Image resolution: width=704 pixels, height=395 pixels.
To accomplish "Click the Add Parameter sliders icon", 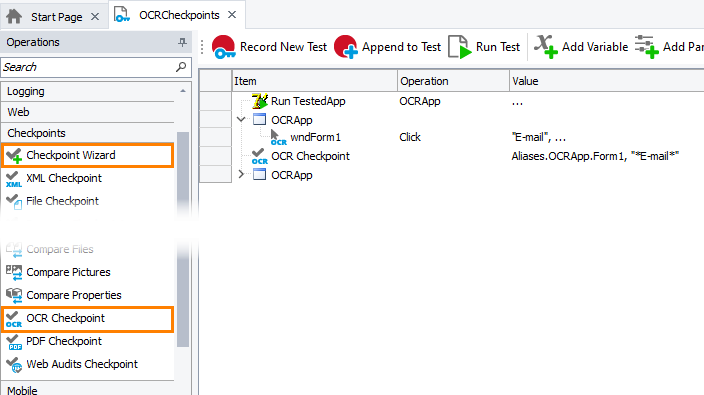I will tap(647, 47).
